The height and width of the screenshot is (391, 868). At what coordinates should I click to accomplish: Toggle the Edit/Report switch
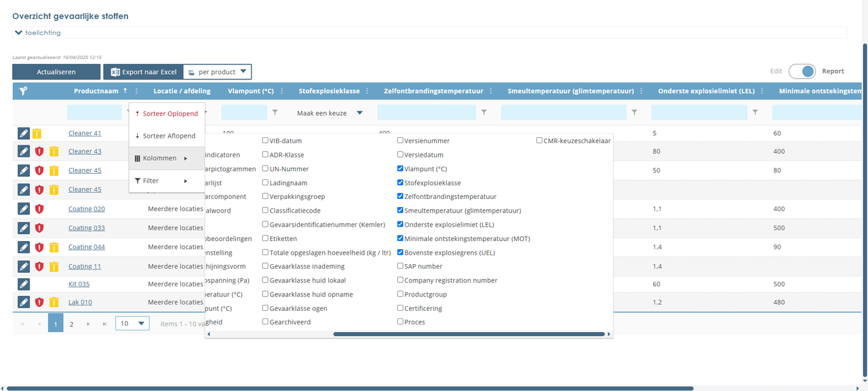click(x=802, y=71)
